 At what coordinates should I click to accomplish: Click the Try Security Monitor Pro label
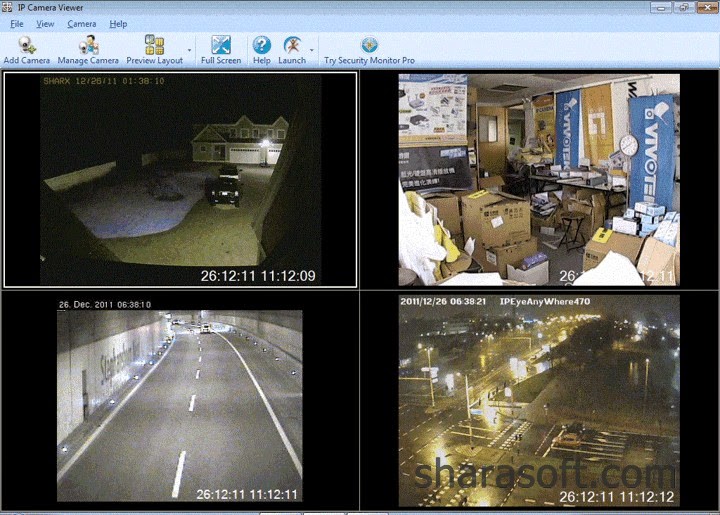[369, 61]
